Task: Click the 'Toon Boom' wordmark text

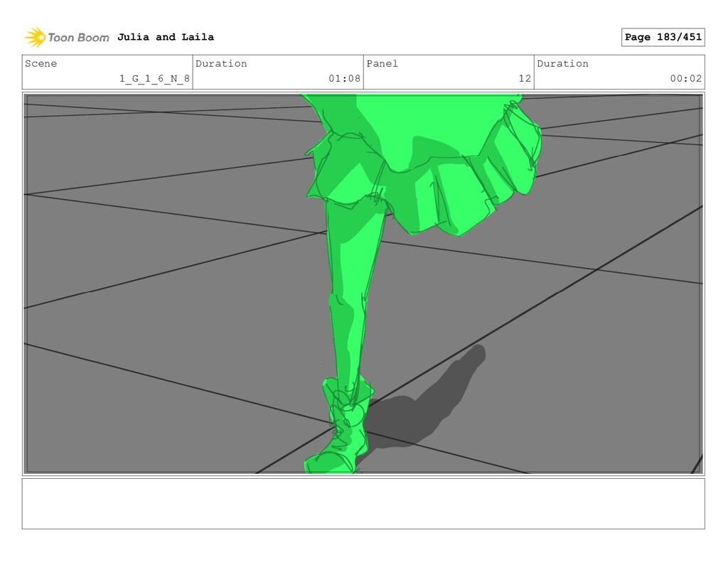Action: point(78,38)
